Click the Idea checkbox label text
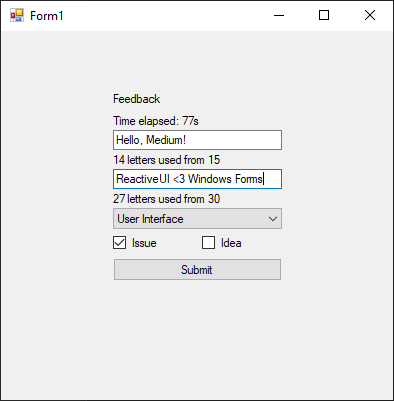Viewport: 394px width, 401px height. [231, 243]
